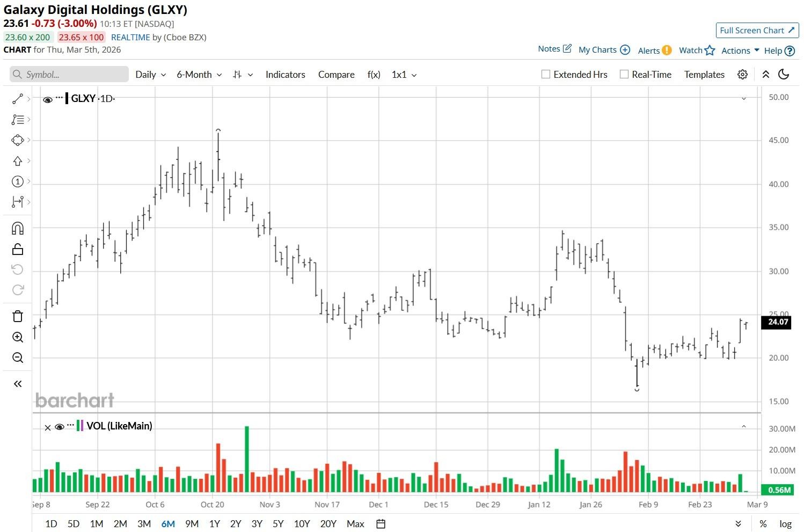The width and height of the screenshot is (804, 532).
Task: Delete drawings with the trash icon
Action: (18, 316)
